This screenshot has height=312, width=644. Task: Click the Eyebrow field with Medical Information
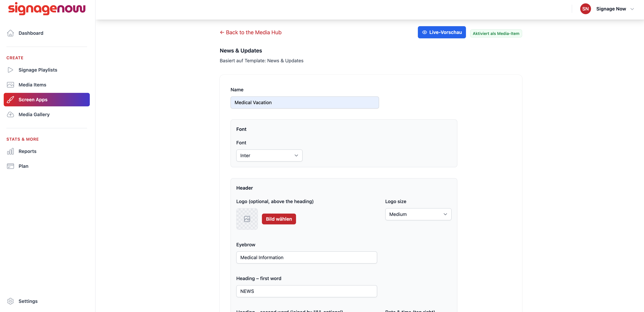point(306,257)
